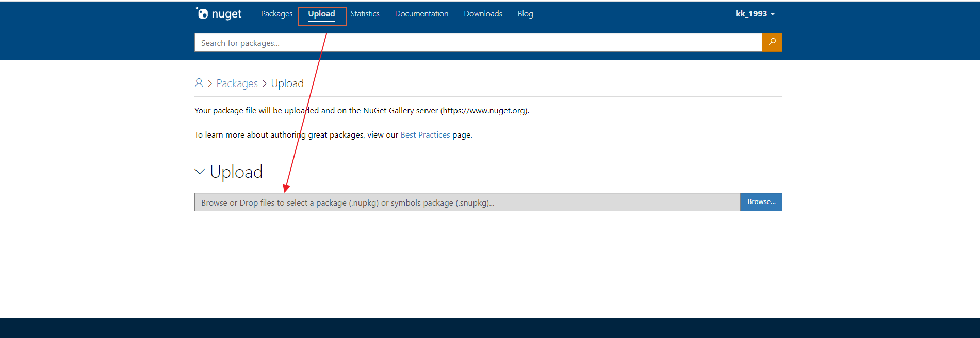
Task: Open the kk_1993 account dropdown
Action: tap(755, 14)
